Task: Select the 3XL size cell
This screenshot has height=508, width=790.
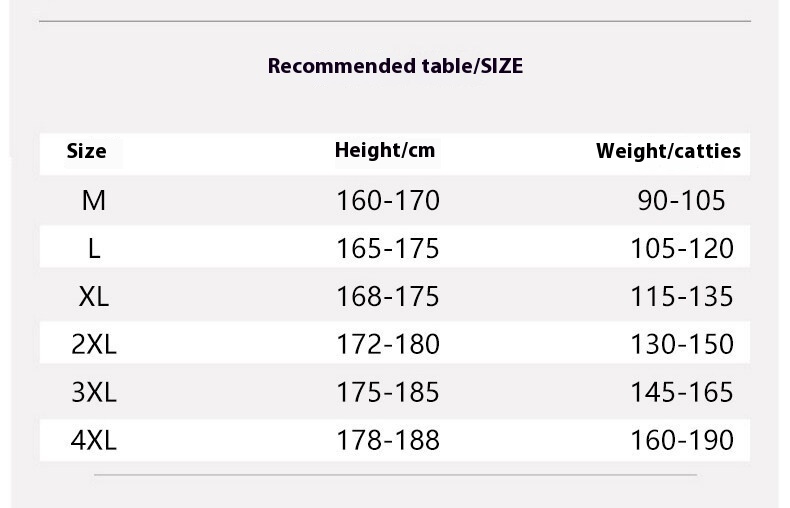Action: (94, 392)
